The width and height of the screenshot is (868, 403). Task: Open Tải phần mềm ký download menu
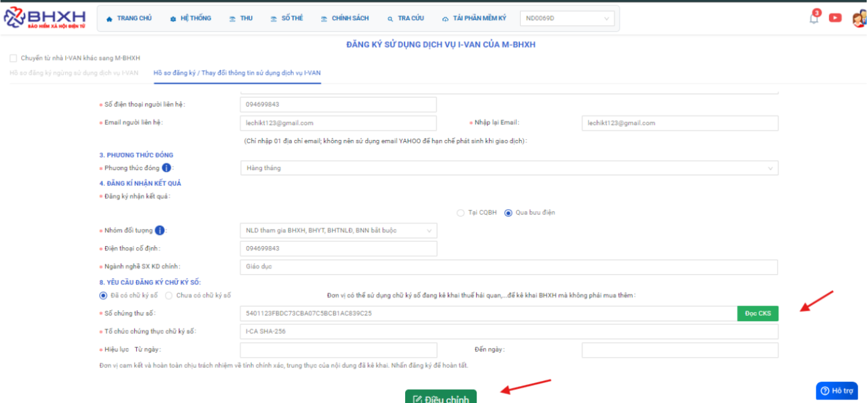click(x=474, y=19)
